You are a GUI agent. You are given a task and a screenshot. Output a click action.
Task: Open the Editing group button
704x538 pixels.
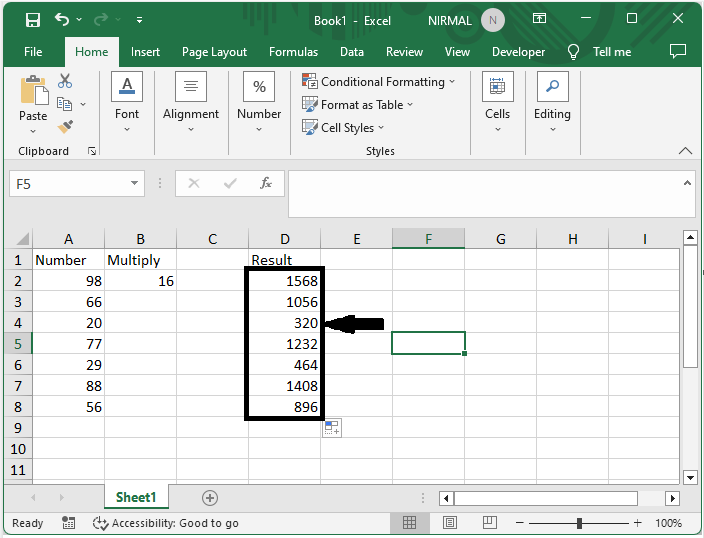click(x=552, y=102)
